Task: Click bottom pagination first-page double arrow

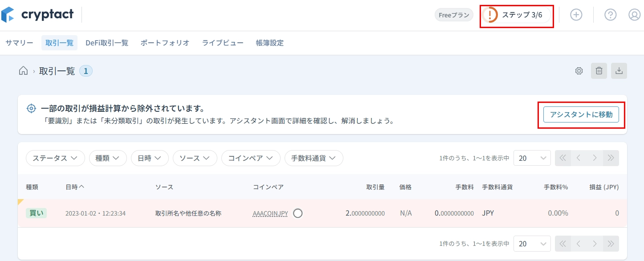Action: tap(563, 244)
